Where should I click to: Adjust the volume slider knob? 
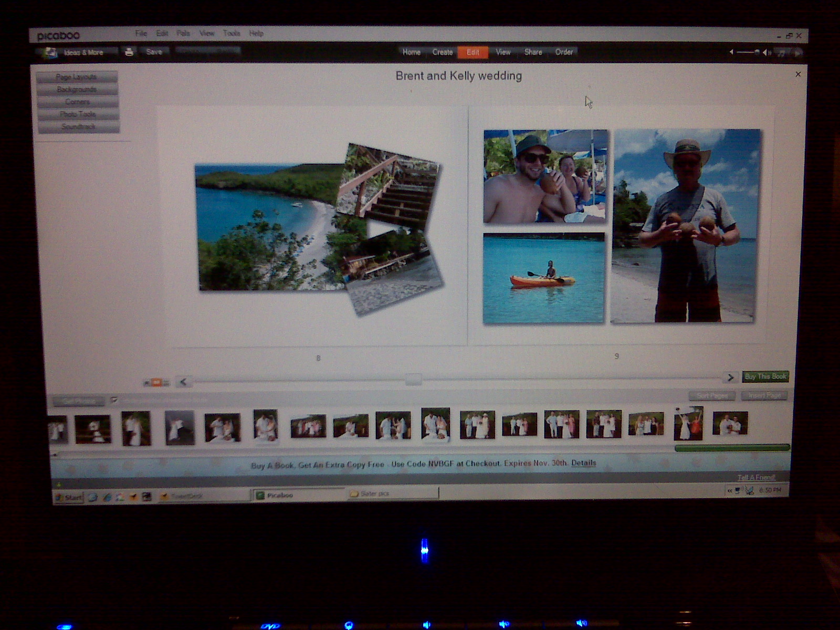click(x=757, y=52)
